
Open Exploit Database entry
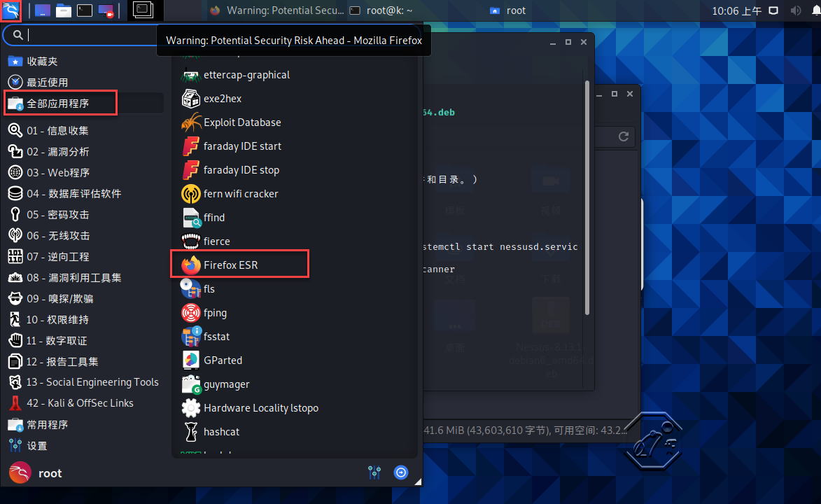tap(295, 122)
